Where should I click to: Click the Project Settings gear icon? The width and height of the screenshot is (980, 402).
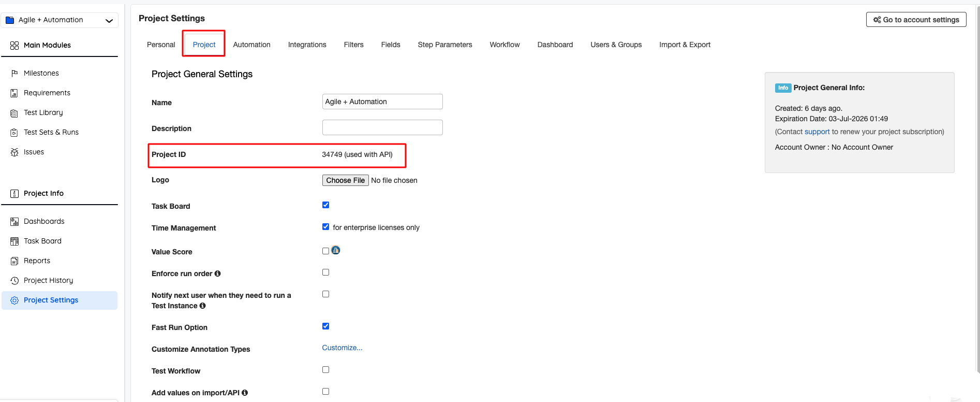(14, 300)
